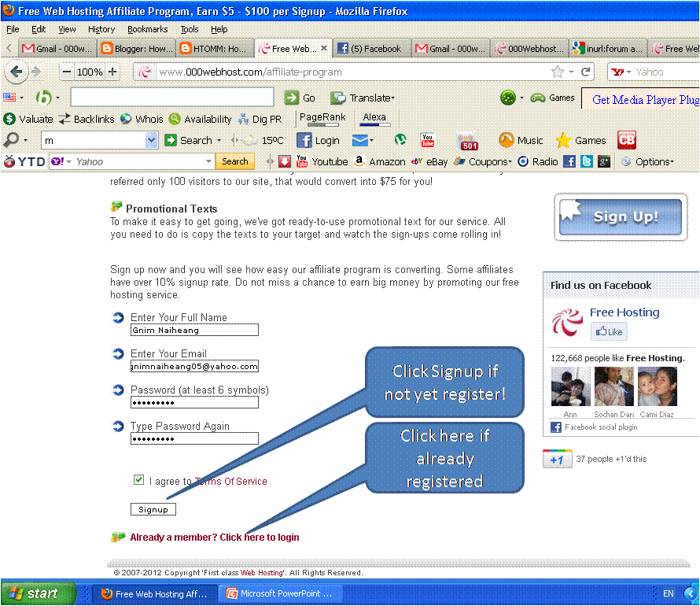Toggle I agree to Terms checkbox
The image size is (700, 606).
tap(139, 480)
